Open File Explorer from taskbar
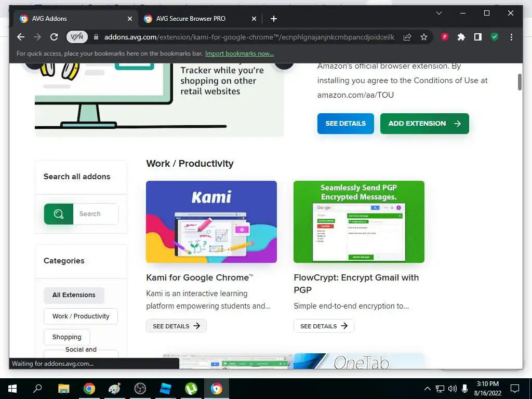 (x=63, y=389)
